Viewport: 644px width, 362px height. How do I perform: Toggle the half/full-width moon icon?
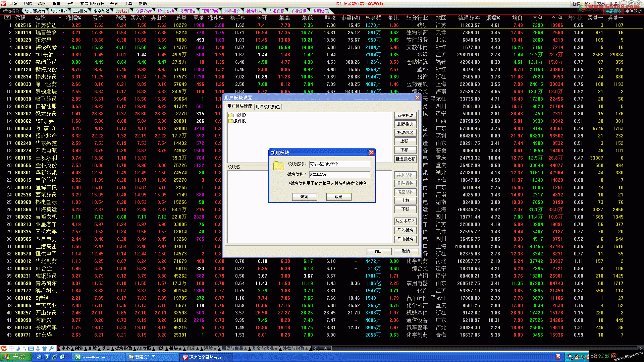point(17,349)
